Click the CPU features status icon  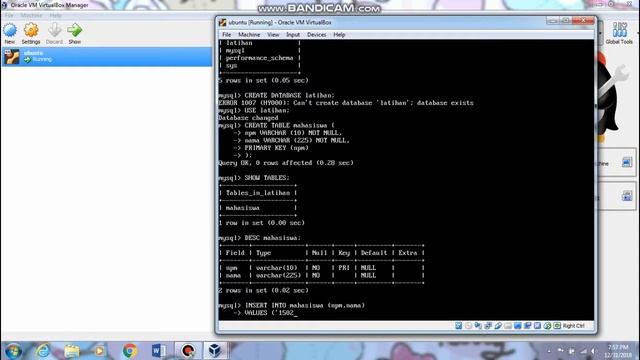pos(537,326)
